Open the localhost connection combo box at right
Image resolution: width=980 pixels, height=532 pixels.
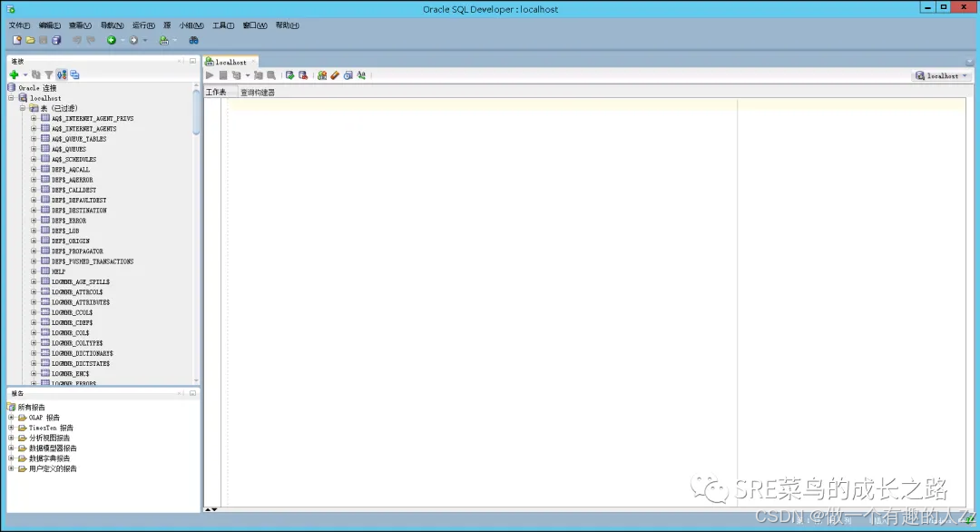click(x=941, y=75)
